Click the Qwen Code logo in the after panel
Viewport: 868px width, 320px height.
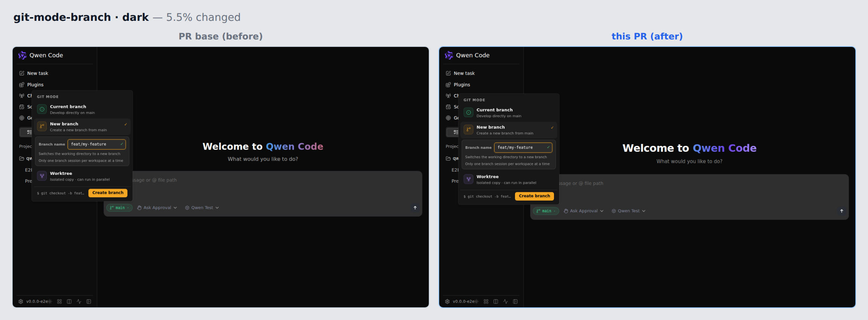pyautogui.click(x=449, y=55)
